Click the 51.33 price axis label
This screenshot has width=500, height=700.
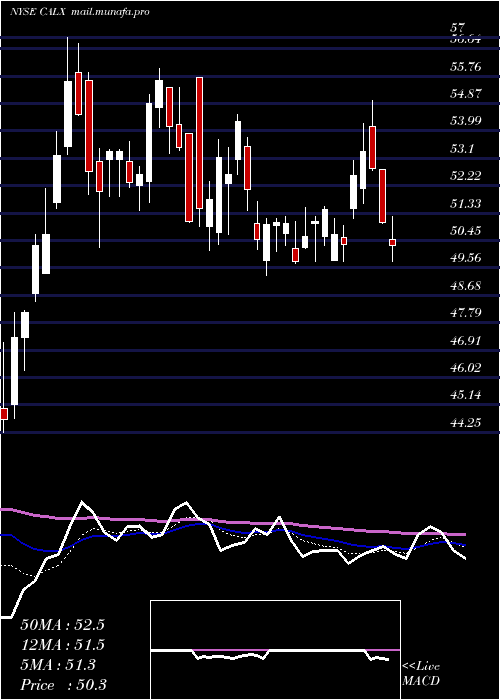466,204
